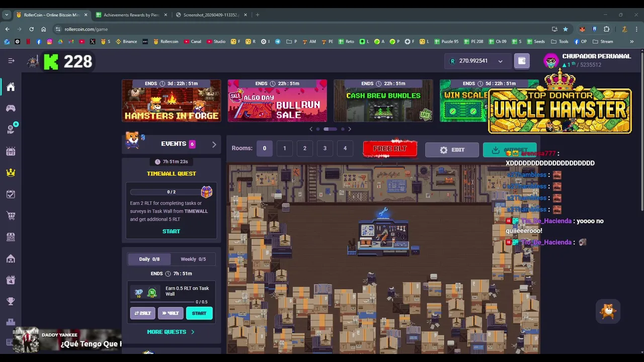Expand the Events panel chevron
The width and height of the screenshot is (644, 362).
[214, 144]
